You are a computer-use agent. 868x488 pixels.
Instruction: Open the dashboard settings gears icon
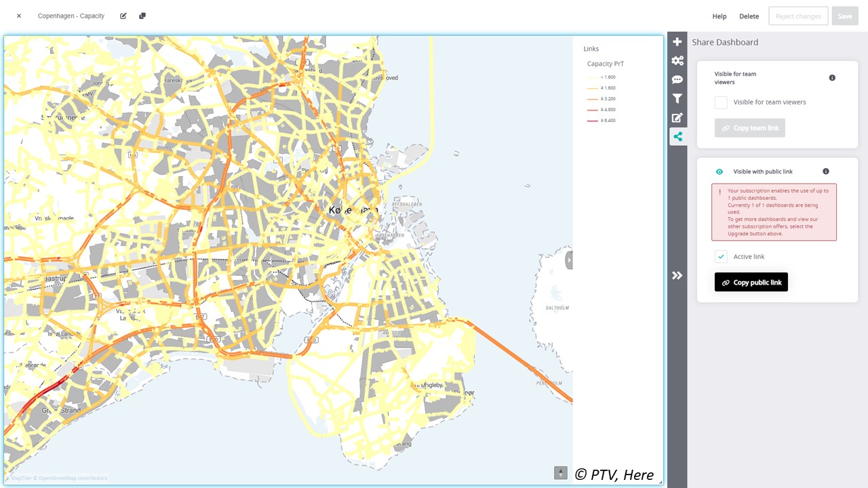677,60
